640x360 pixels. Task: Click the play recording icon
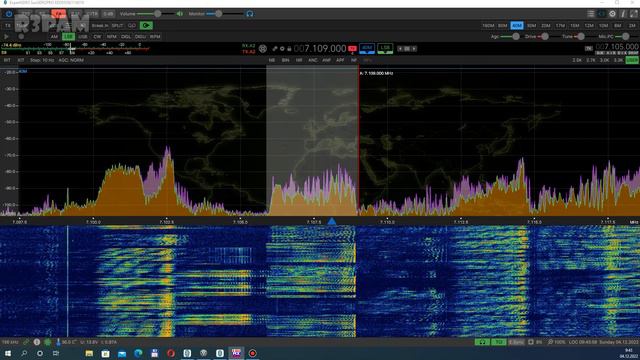pos(6,36)
